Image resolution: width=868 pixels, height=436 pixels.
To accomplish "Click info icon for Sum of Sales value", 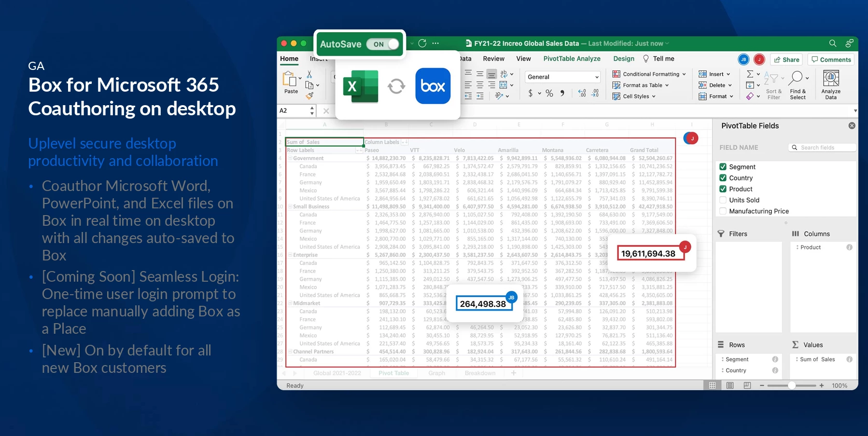I will (849, 359).
